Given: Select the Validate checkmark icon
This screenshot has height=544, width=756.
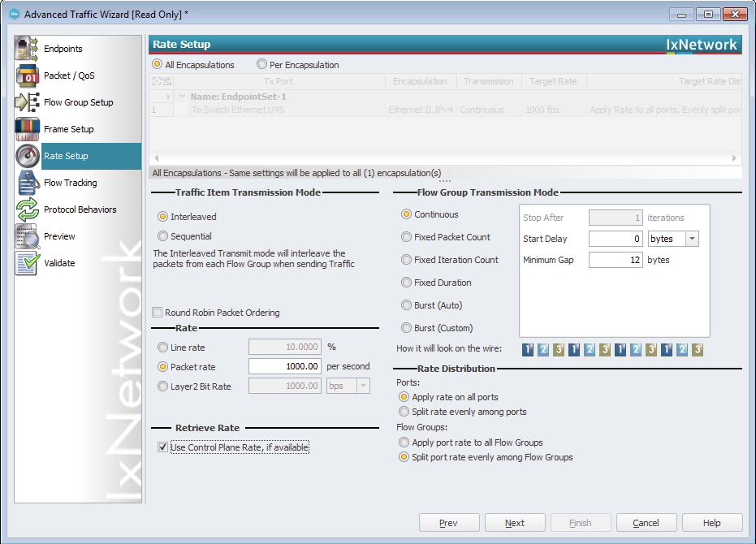Looking at the screenshot, I should pyautogui.click(x=28, y=263).
